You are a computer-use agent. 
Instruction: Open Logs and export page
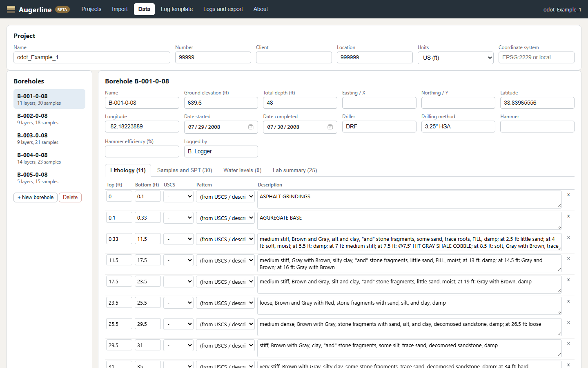pyautogui.click(x=223, y=9)
